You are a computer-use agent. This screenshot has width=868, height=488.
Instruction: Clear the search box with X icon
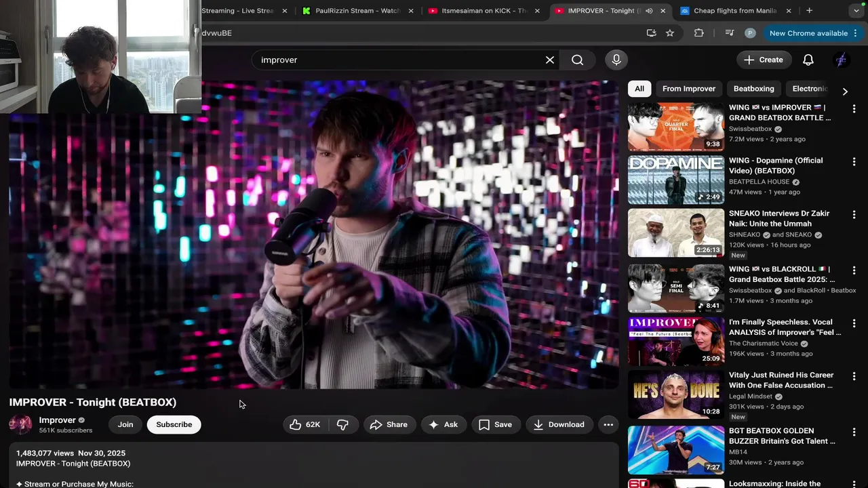coord(550,60)
